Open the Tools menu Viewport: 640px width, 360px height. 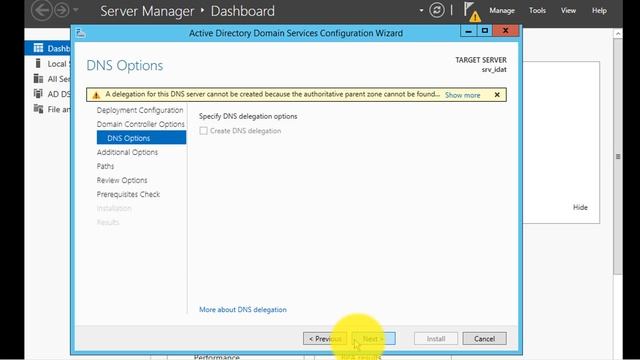coord(537,11)
